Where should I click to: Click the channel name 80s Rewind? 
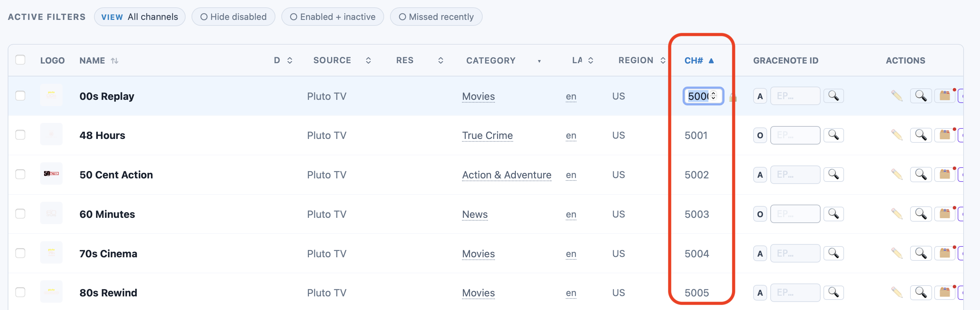click(108, 293)
